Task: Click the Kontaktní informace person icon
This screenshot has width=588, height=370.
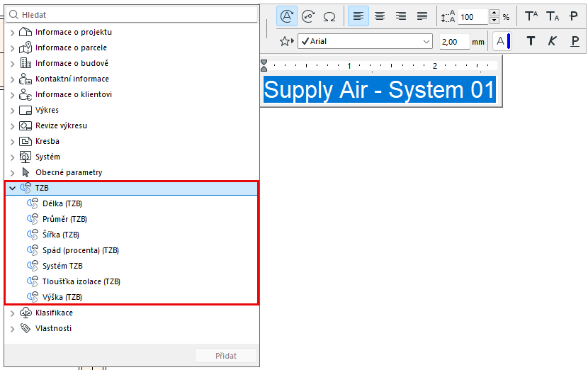Action: [26, 79]
